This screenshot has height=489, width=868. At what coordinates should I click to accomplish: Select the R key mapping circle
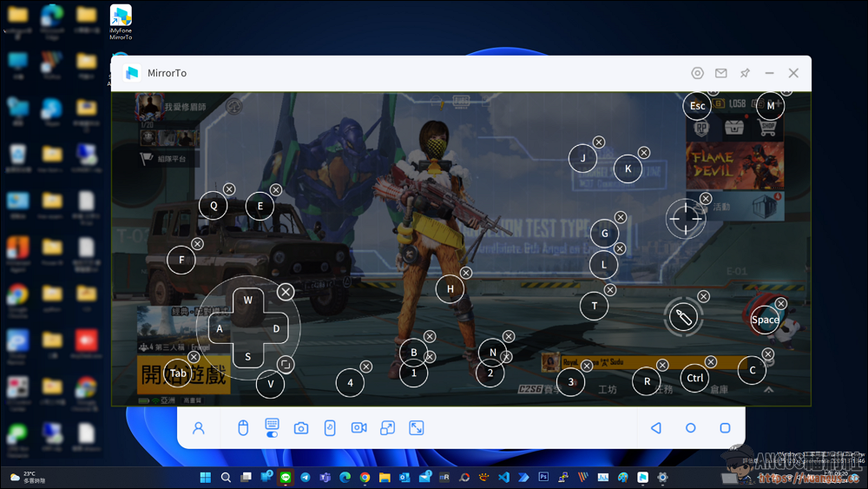(647, 381)
